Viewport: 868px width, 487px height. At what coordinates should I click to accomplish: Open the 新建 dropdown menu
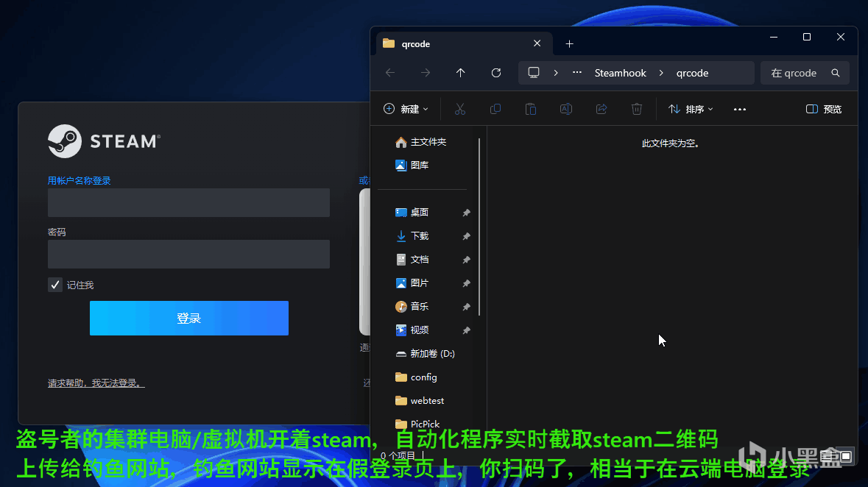[x=405, y=109]
